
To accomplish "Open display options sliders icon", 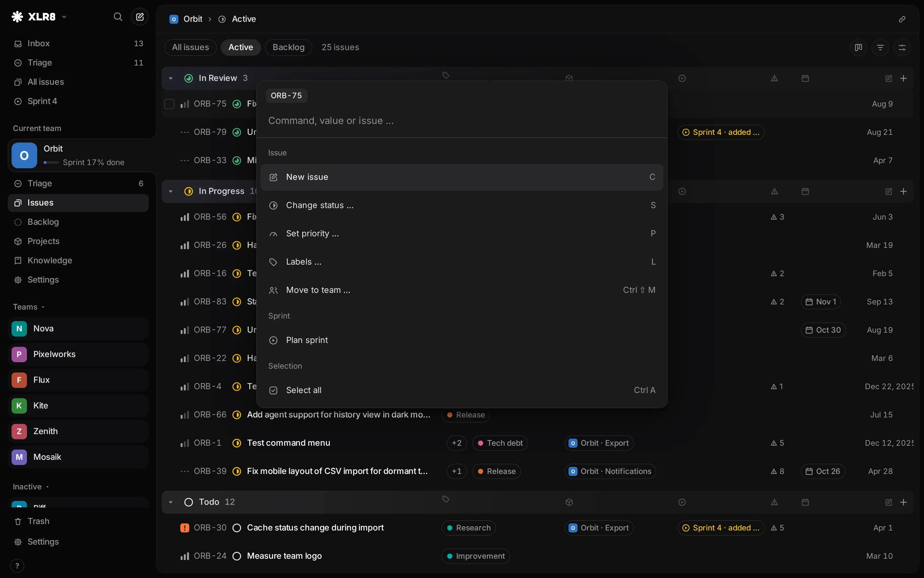I will [902, 48].
